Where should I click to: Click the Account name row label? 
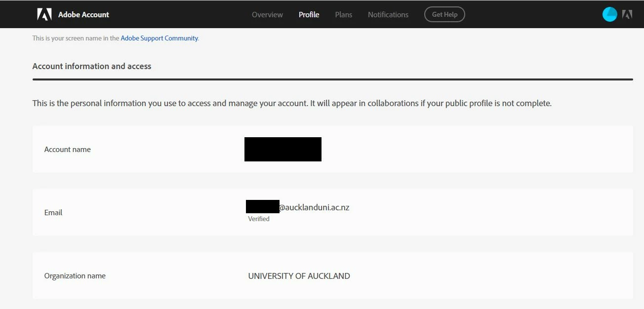(x=68, y=150)
